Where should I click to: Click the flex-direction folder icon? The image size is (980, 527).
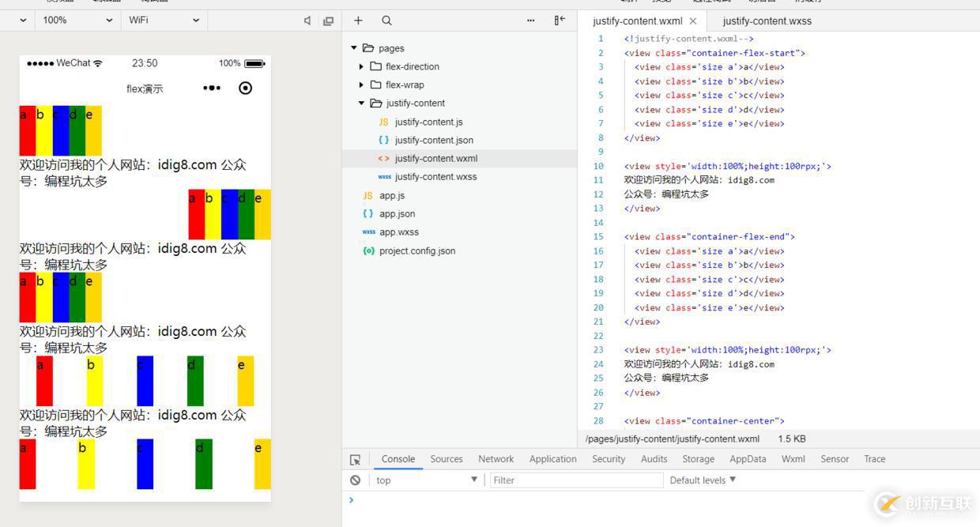point(375,66)
